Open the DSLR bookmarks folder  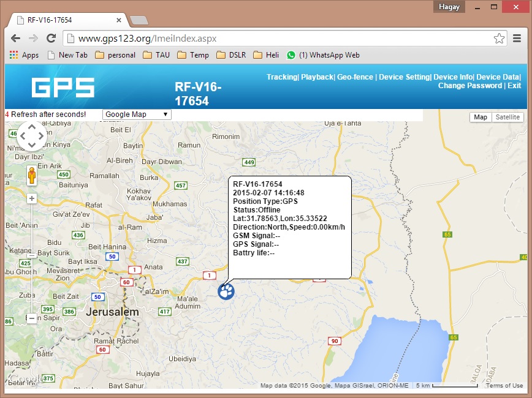(231, 55)
